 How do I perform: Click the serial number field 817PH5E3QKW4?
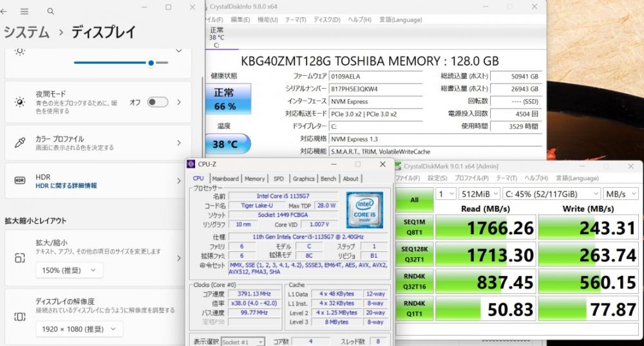(376, 89)
